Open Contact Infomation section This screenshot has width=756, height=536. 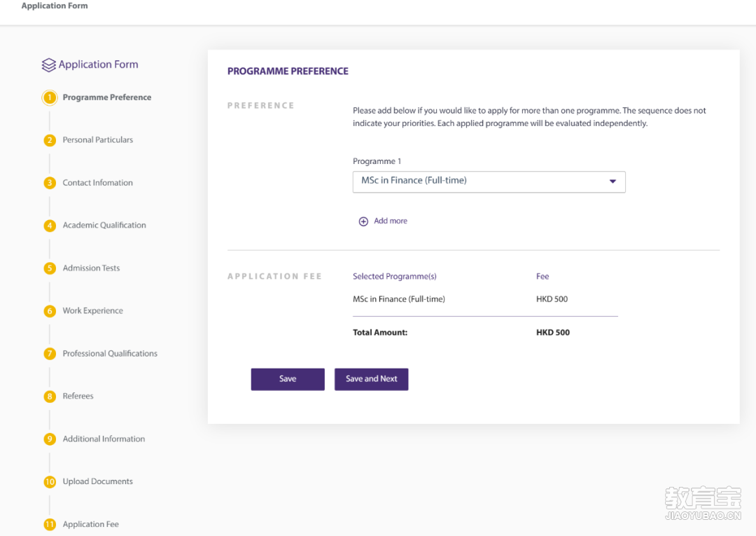pyautogui.click(x=98, y=183)
